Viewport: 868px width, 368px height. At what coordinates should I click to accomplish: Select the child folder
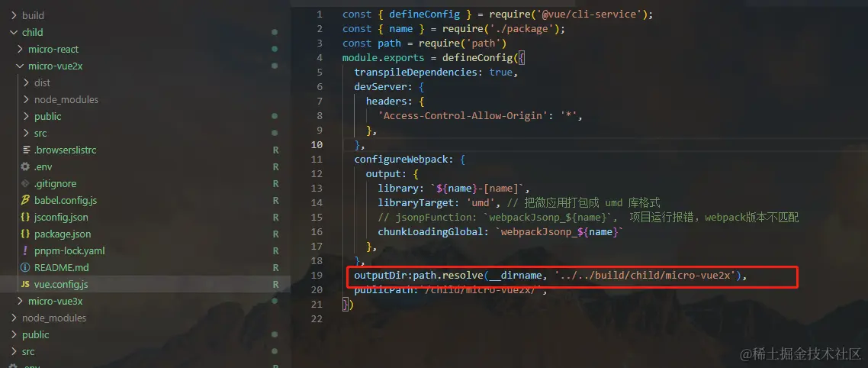[33, 32]
